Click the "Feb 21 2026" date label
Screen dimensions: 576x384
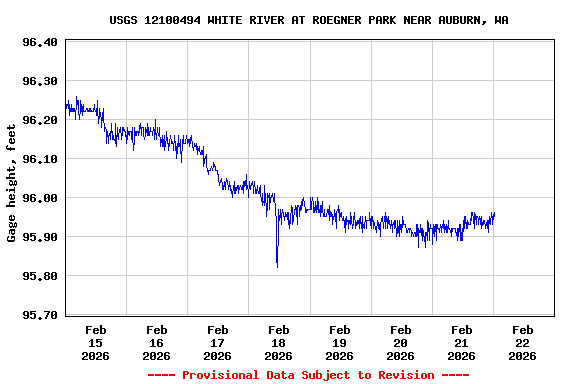(461, 343)
